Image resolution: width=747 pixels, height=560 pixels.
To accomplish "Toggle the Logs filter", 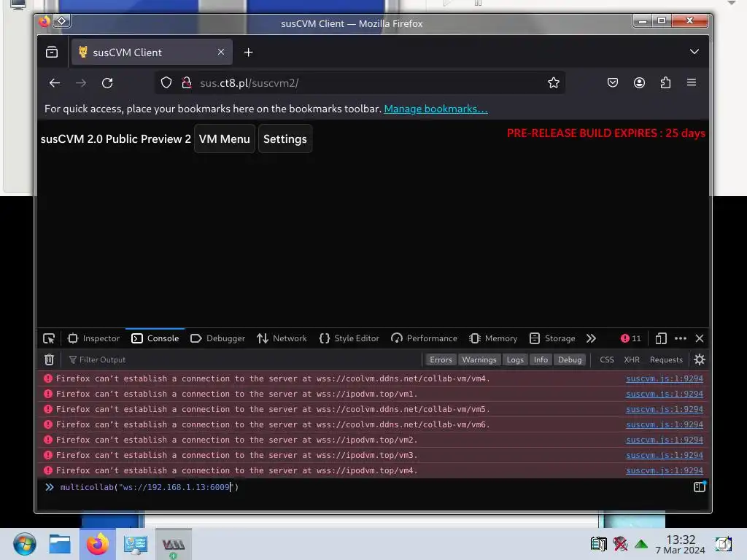I will [x=514, y=359].
